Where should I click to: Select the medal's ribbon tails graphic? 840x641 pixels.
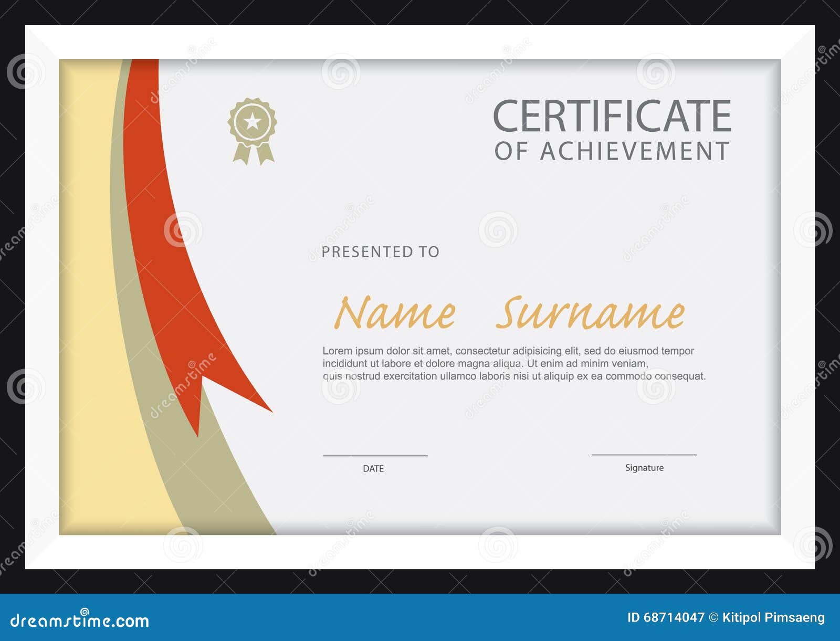(253, 155)
